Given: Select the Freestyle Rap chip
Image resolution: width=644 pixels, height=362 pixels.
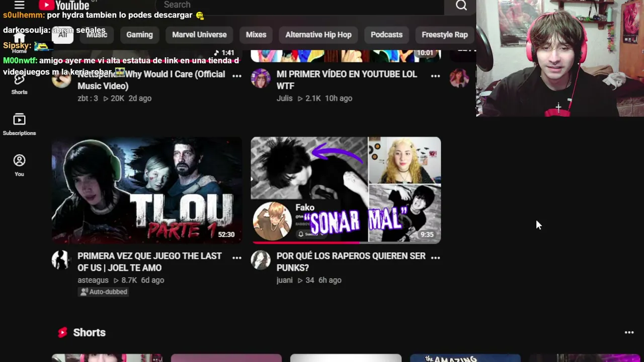Looking at the screenshot, I should coord(445,35).
